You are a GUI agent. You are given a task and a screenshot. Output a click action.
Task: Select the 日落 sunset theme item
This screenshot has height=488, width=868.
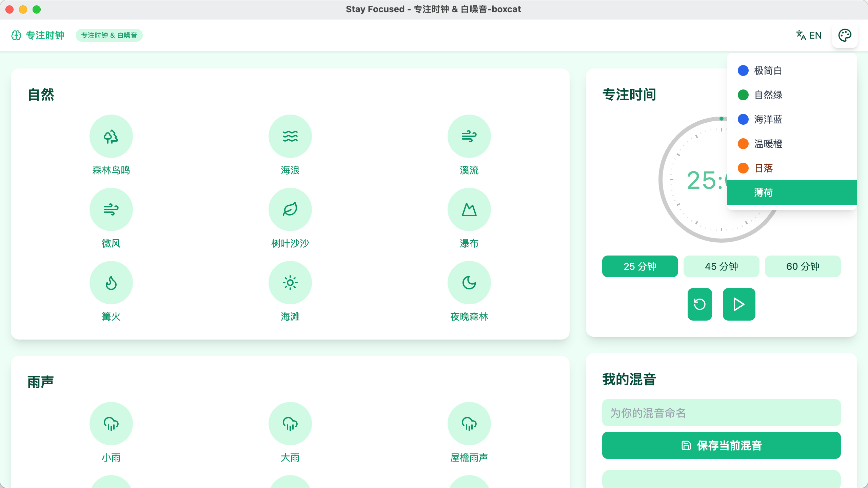pyautogui.click(x=792, y=168)
